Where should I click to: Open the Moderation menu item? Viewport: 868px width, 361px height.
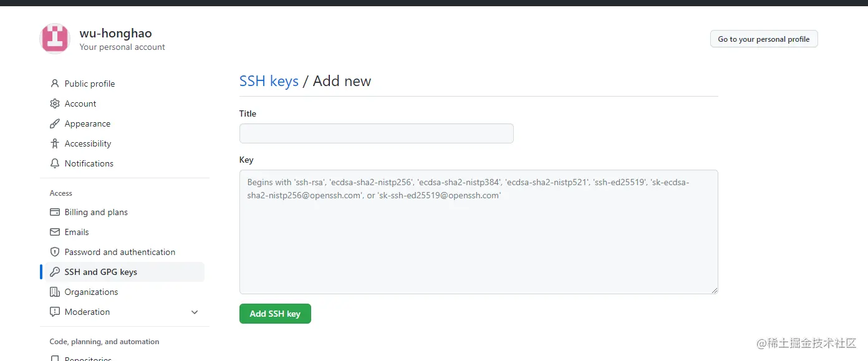tap(87, 312)
